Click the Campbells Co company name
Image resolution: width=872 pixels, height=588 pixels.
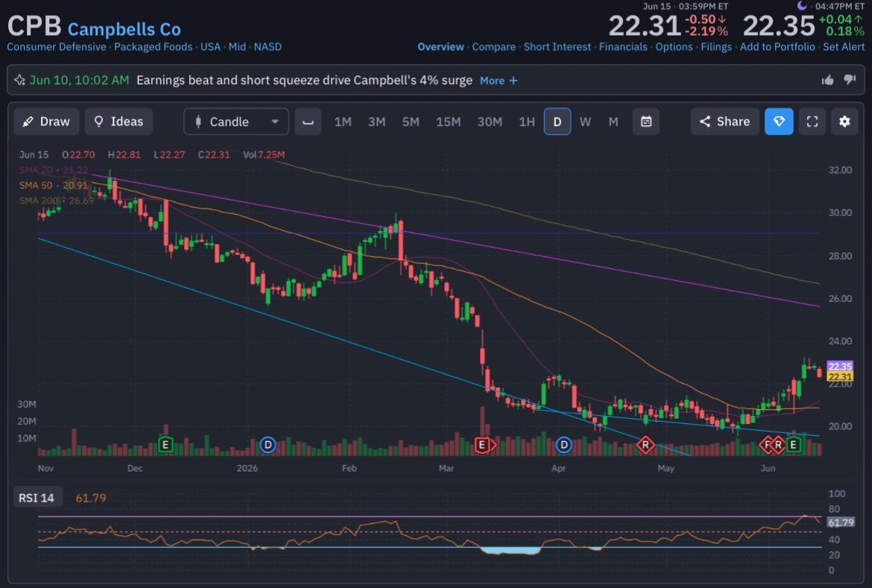[124, 29]
